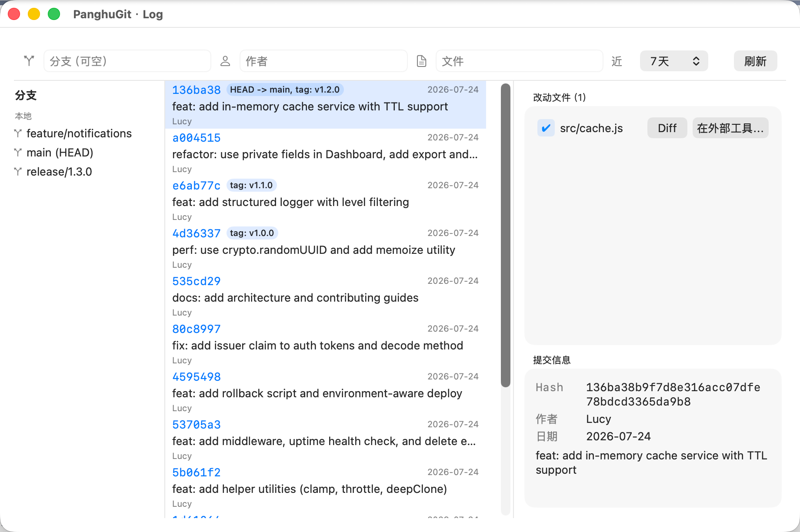Click the tag: v1.1.0 badge
Viewport: 800px width, 532px height.
click(251, 185)
